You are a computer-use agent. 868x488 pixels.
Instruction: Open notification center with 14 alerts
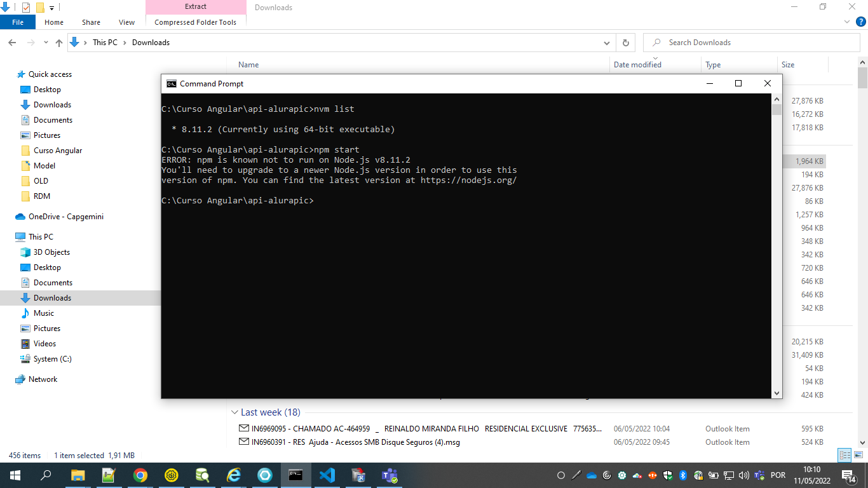coord(848,475)
